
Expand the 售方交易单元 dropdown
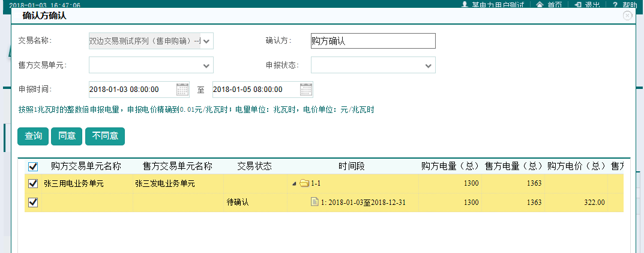tap(206, 65)
